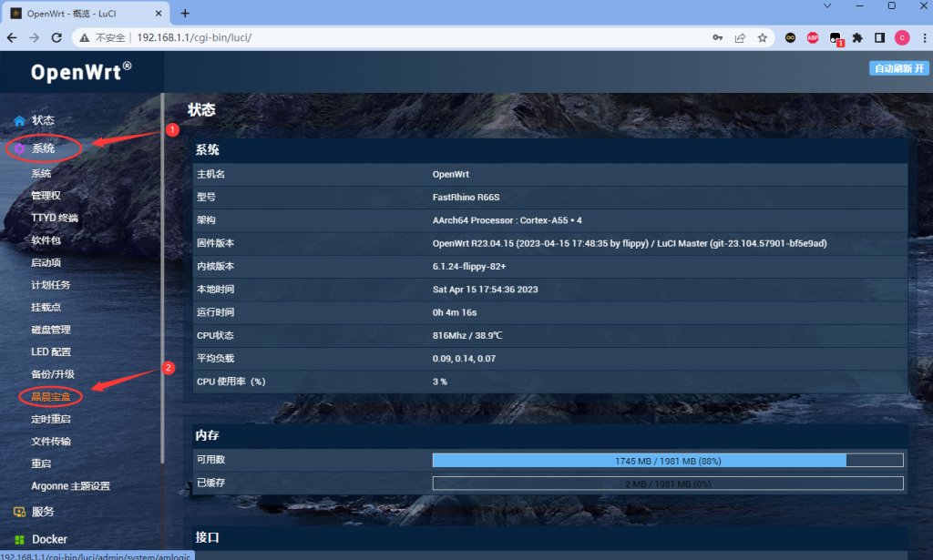
Task: Click the sidebar vertical scrollbar
Action: 162,278
